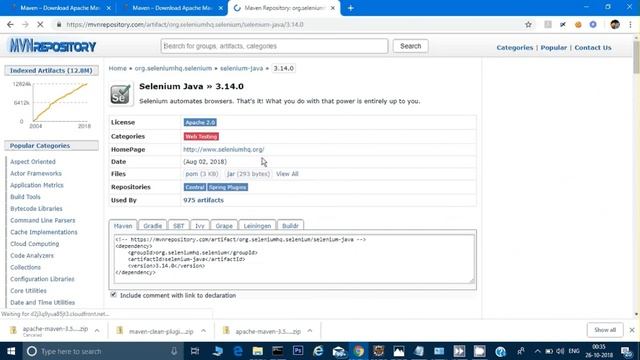Open Aspect Oriented category
Screen dimensions: 640x360
(x=33, y=162)
